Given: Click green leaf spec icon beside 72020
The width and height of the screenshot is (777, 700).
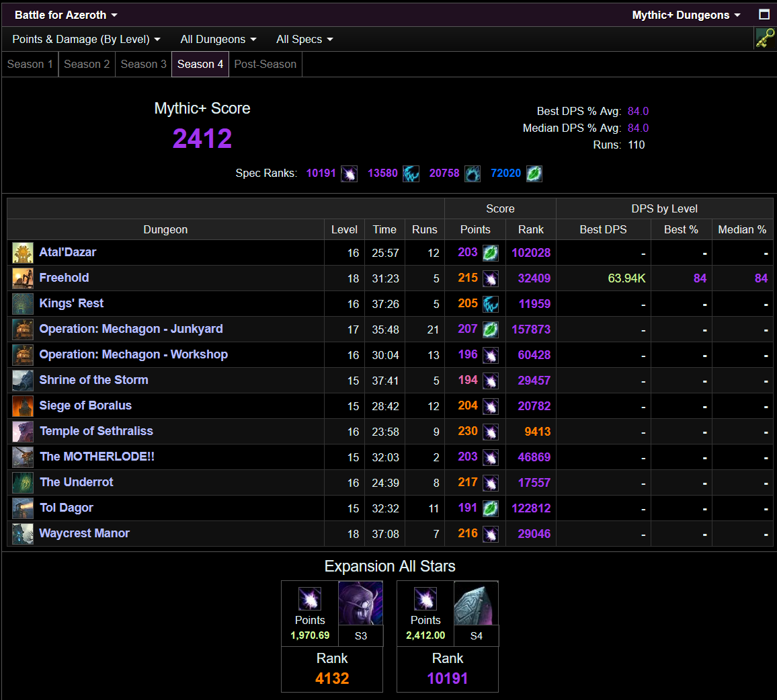Looking at the screenshot, I should coord(534,173).
